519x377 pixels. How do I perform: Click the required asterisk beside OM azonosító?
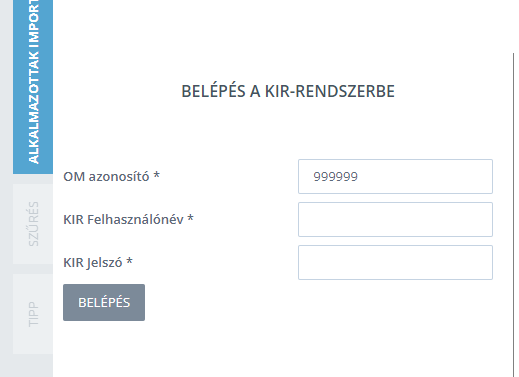point(156,175)
